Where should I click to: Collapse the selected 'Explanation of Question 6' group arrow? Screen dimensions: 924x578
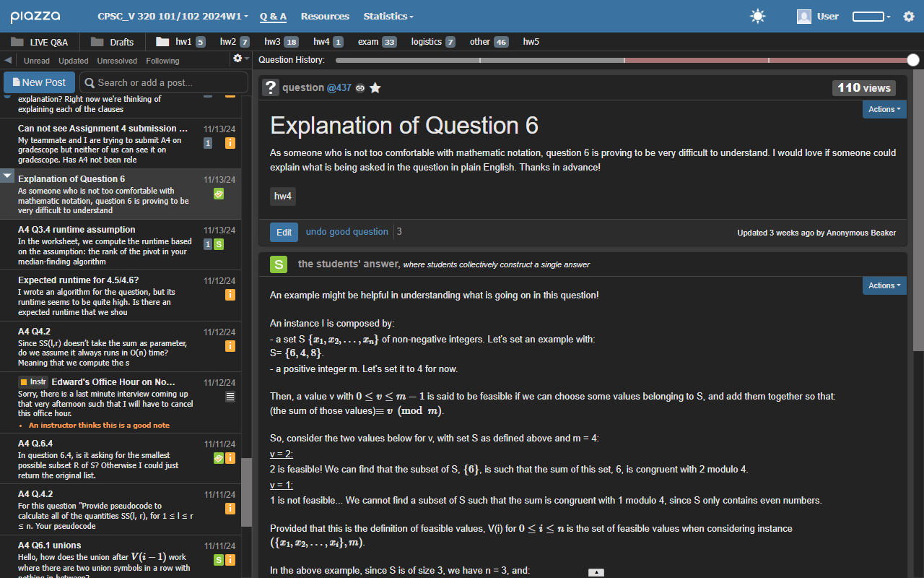pos(7,176)
